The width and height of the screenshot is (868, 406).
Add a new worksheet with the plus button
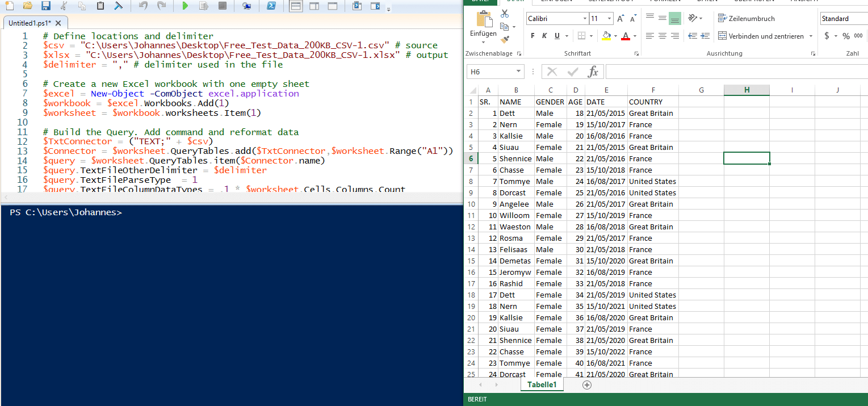pyautogui.click(x=587, y=385)
